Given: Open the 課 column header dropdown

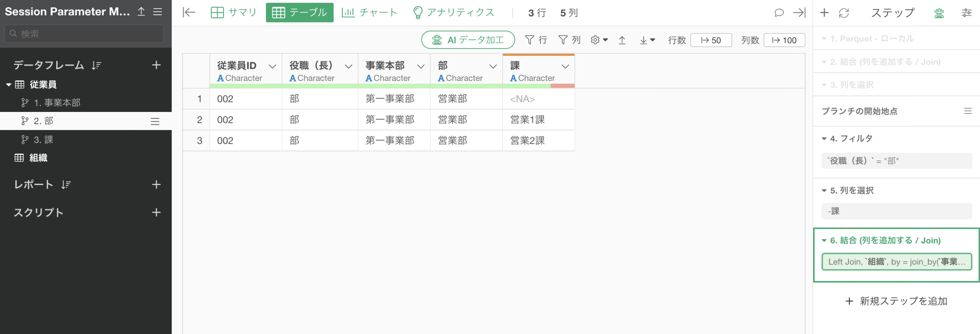Looking at the screenshot, I should (565, 67).
